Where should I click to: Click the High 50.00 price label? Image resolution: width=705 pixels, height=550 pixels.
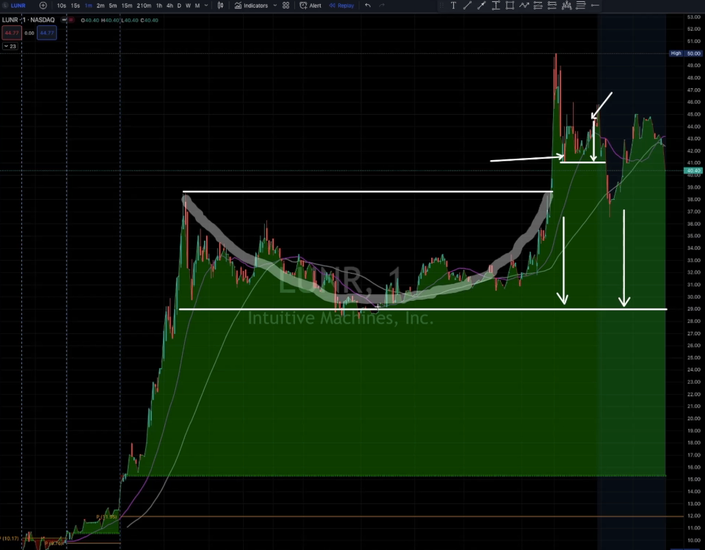[x=686, y=53]
